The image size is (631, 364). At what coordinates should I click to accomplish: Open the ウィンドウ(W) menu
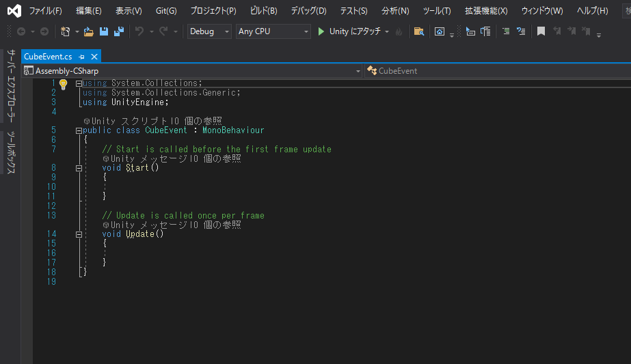click(542, 11)
